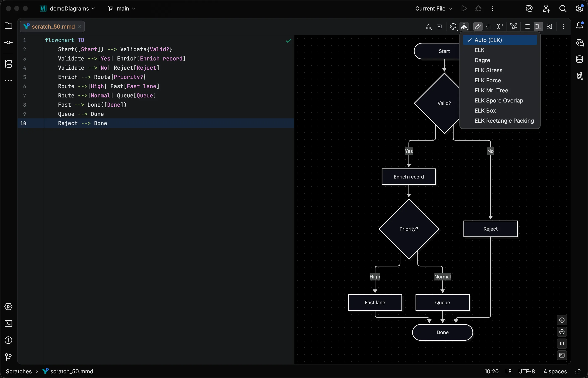Open the LF line separator selector

pos(508,372)
